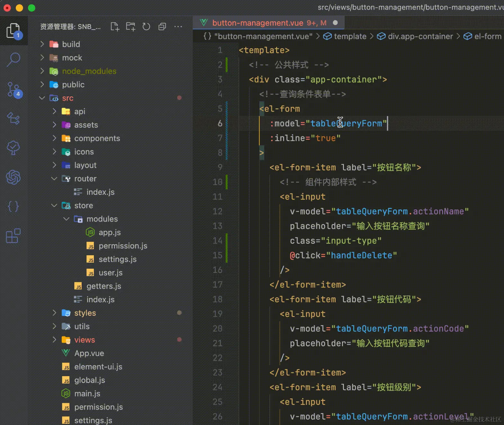504x425 pixels.
Task: Click the folder icon of the build folder
Action: [54, 44]
